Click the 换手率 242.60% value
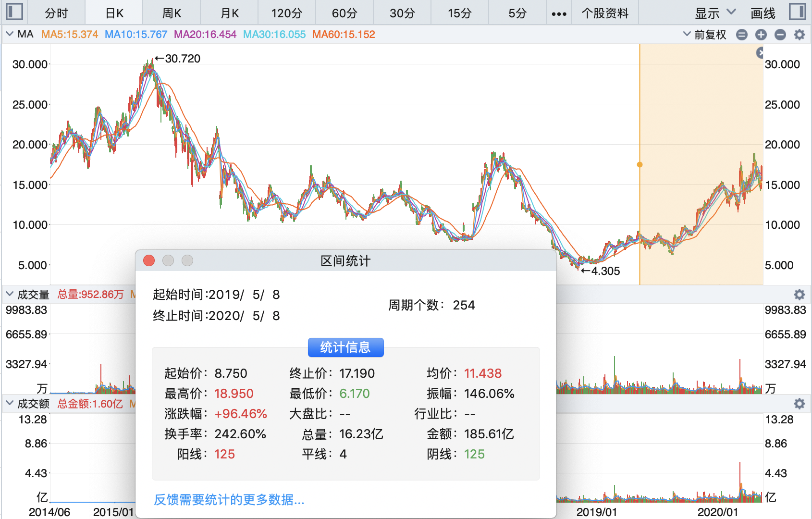Image resolution: width=812 pixels, height=519 pixels. tap(240, 434)
